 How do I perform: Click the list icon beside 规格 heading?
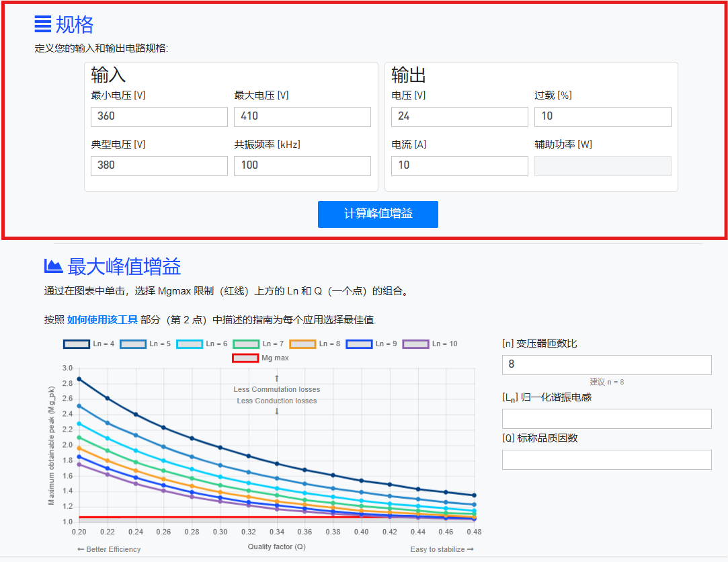[x=43, y=24]
